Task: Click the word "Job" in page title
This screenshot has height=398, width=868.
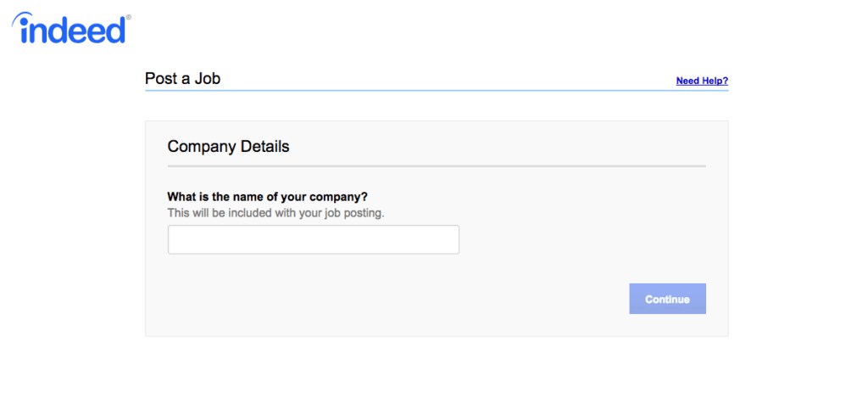Action: coord(207,79)
